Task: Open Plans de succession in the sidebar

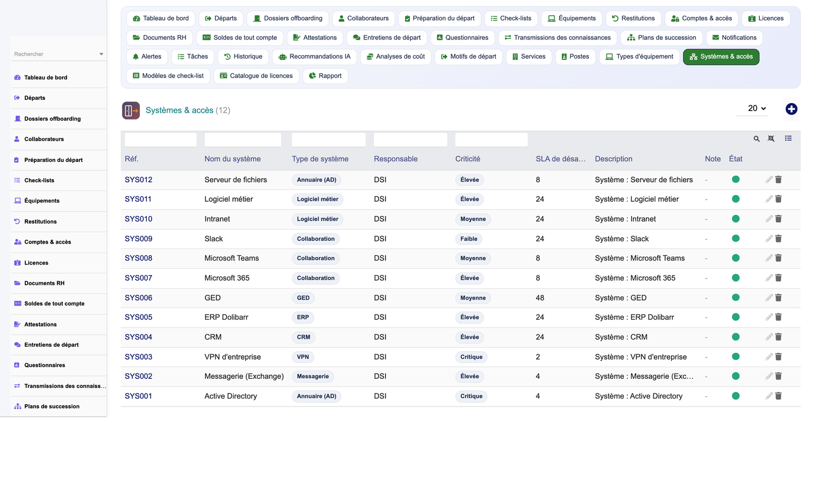Action: click(x=59, y=406)
